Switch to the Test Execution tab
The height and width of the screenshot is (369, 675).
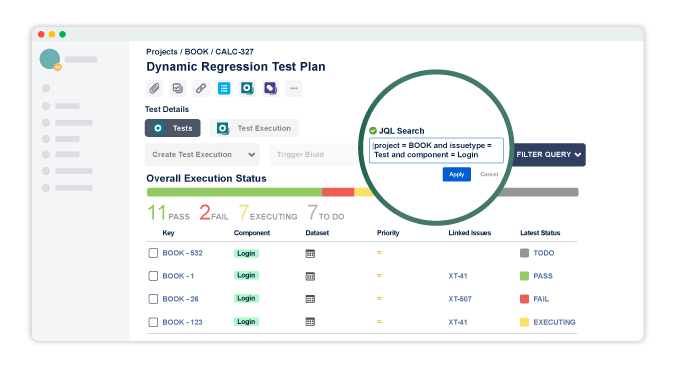click(x=254, y=128)
